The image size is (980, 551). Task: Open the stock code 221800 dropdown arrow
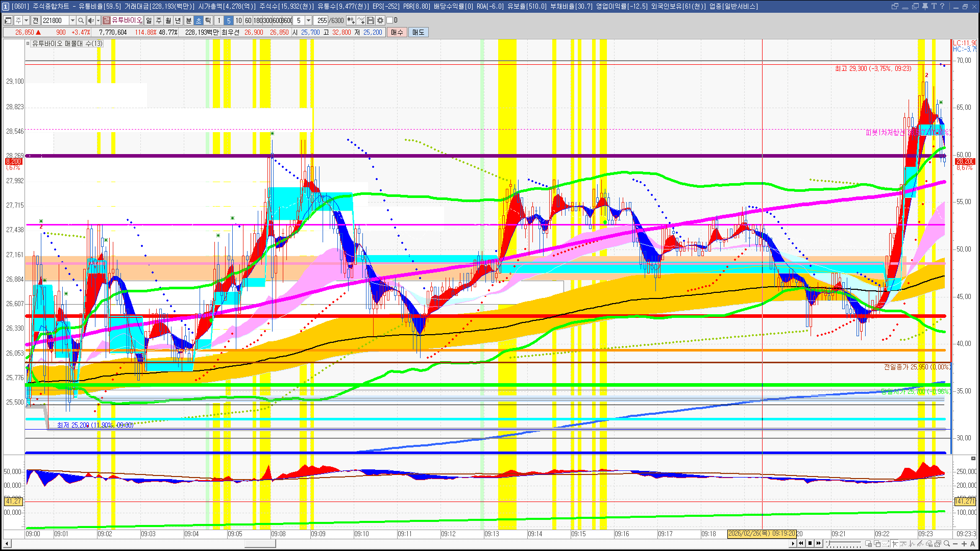[72, 20]
